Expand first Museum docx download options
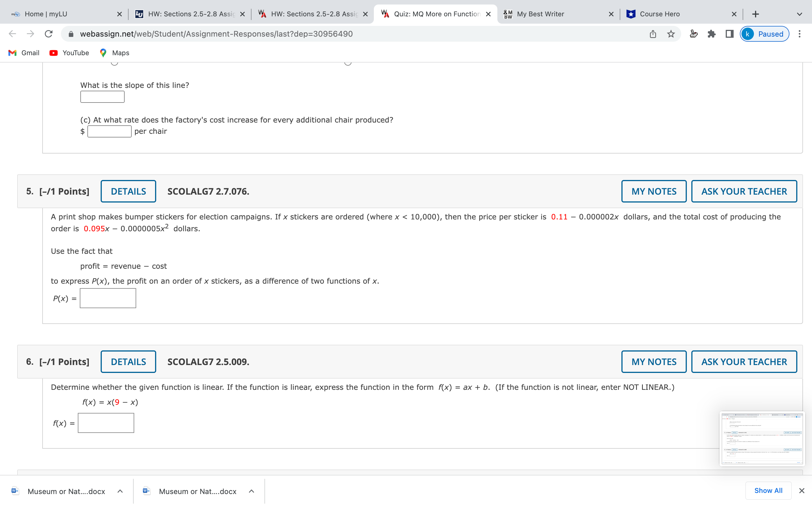Image resolution: width=812 pixels, height=507 pixels. tap(120, 491)
